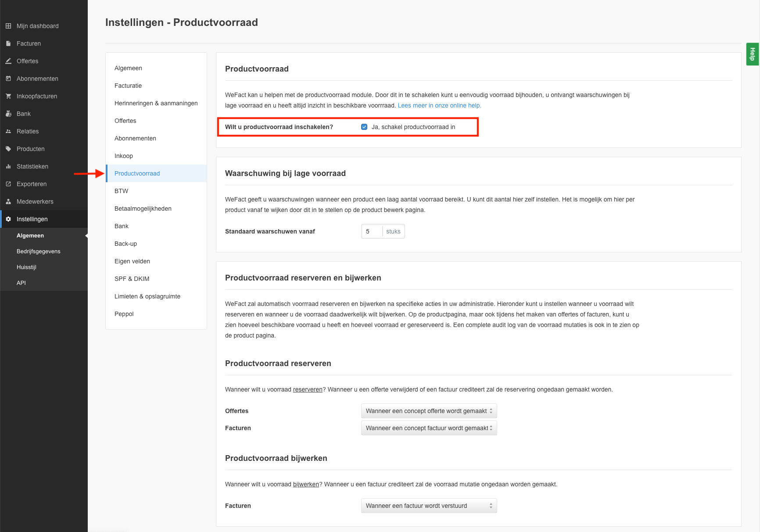Image resolution: width=760 pixels, height=532 pixels.
Task: Open Statistieken via the chart icon
Action: point(8,166)
